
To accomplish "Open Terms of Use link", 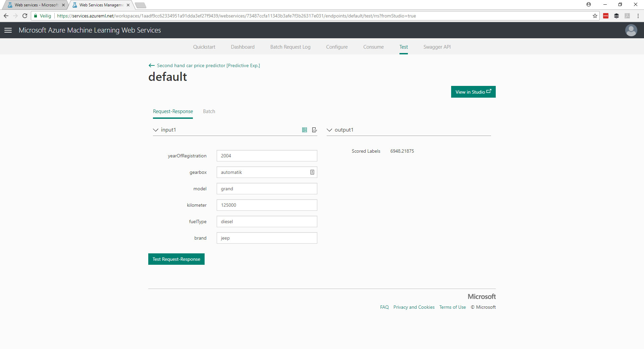I will [452, 307].
